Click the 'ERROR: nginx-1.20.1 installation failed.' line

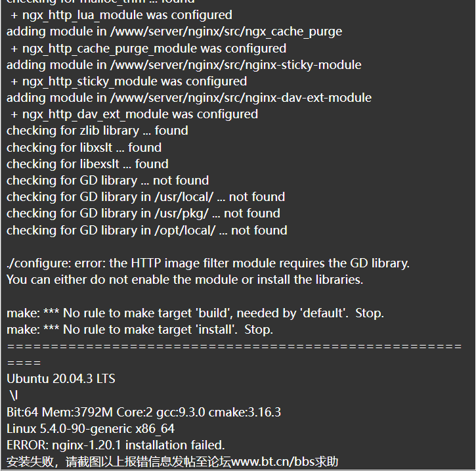[x=116, y=445]
